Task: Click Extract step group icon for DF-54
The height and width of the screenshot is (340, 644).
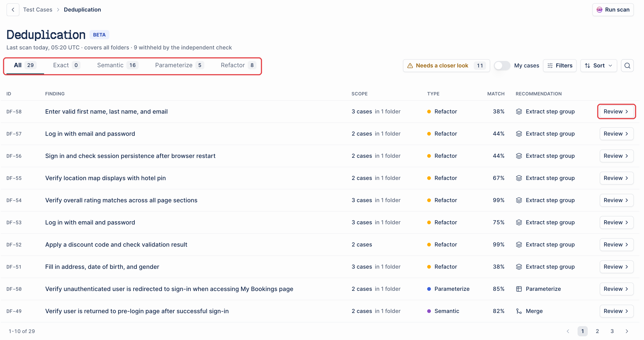Action: 519,200
